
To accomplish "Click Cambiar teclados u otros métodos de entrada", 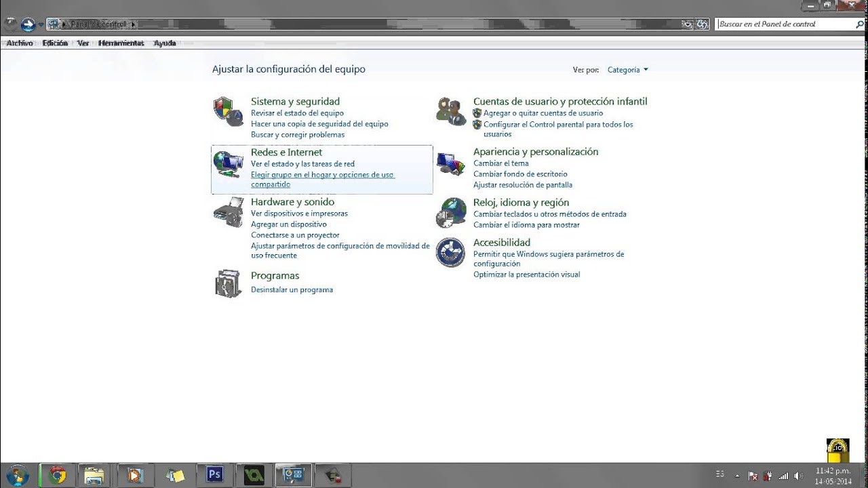I will 550,214.
